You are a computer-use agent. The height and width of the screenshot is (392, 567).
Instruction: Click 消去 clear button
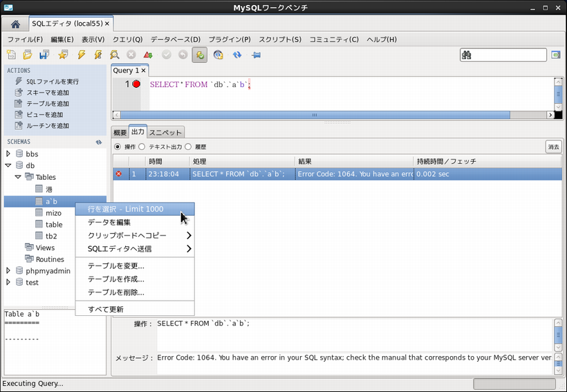click(553, 147)
